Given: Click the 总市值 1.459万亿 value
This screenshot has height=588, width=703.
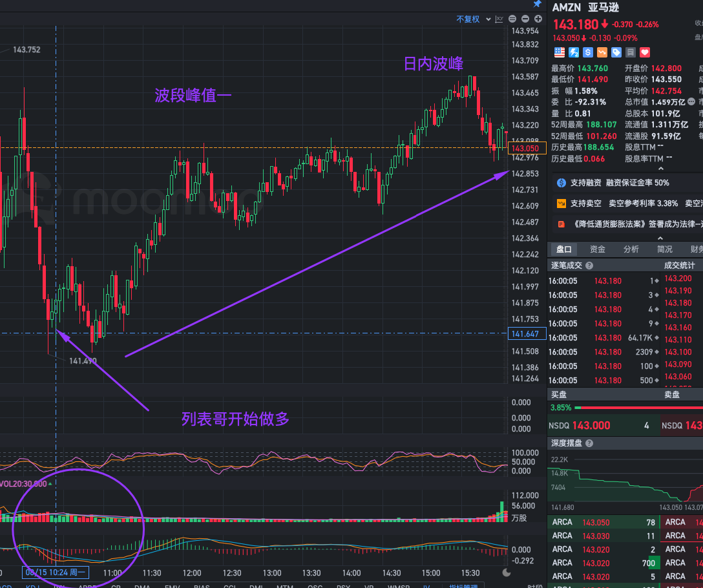Looking at the screenshot, I should 668,102.
